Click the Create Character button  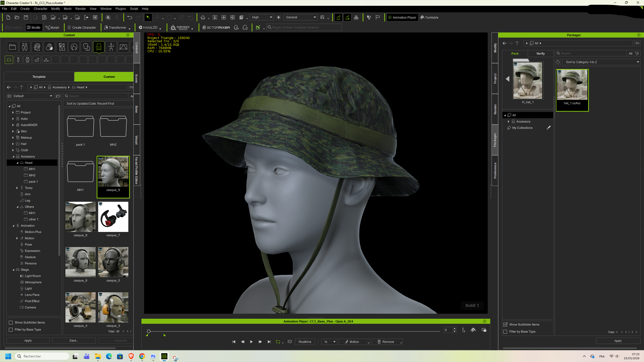pyautogui.click(x=82, y=27)
